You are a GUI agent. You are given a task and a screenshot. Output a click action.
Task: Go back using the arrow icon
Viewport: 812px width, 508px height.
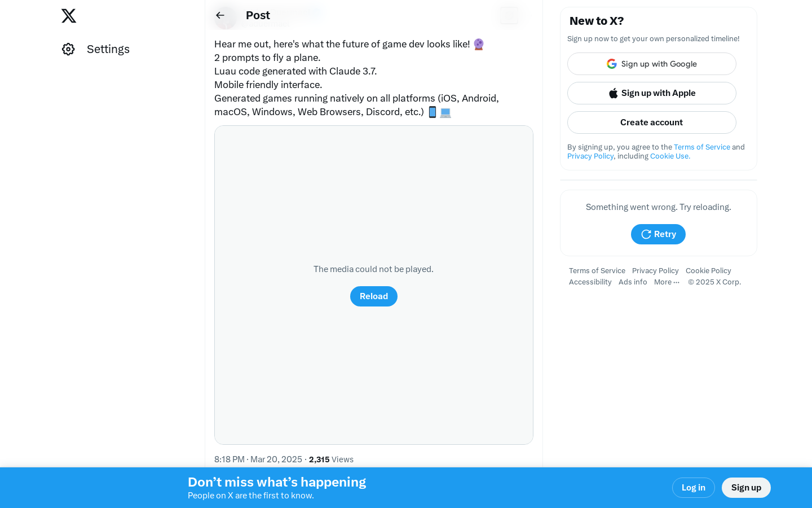(x=220, y=15)
